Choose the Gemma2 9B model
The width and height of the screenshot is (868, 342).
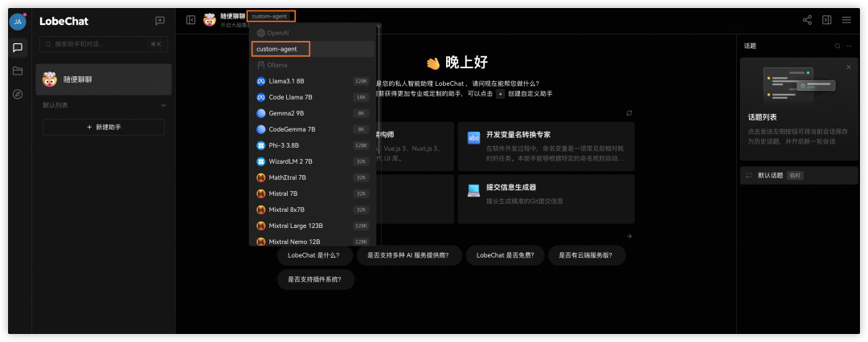click(x=313, y=113)
